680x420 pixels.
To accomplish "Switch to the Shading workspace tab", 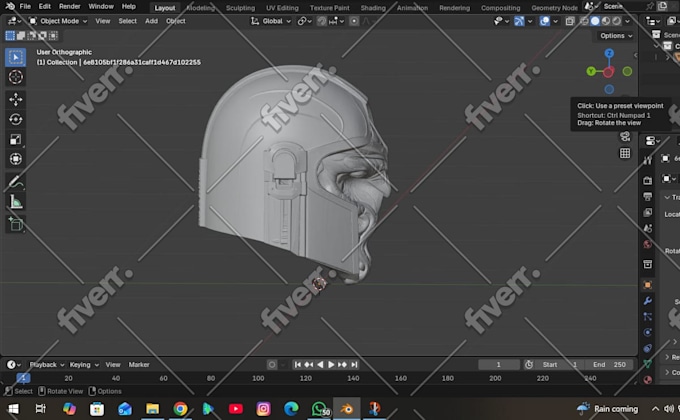I will (x=373, y=8).
